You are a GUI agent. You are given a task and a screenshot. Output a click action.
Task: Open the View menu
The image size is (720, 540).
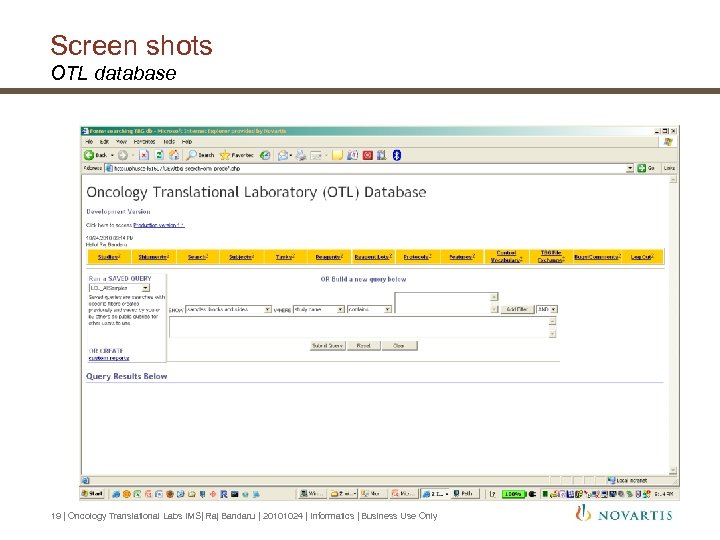[121, 142]
